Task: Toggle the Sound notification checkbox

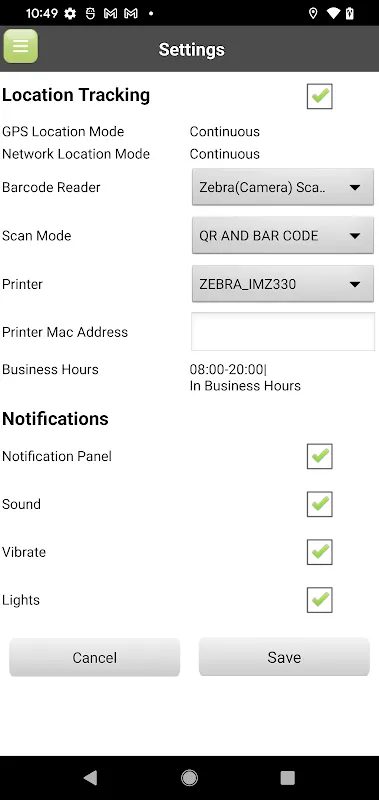Action: pos(320,504)
